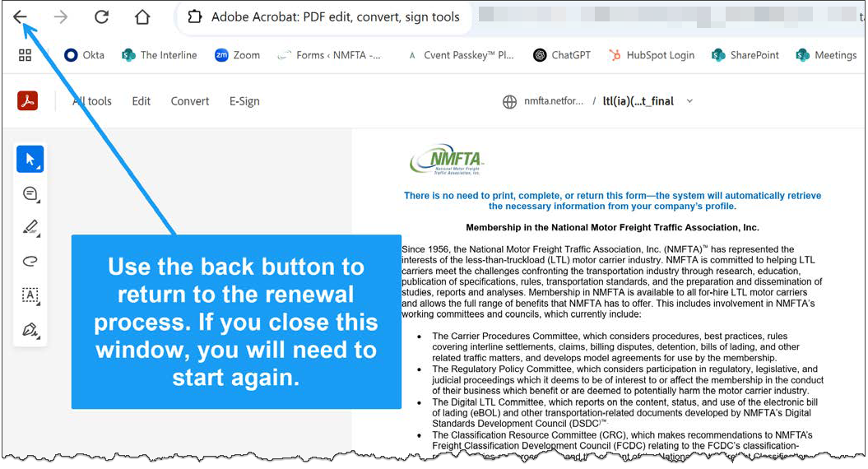Choose the fill and sign pen tool
868x469 pixels.
pos(30,330)
